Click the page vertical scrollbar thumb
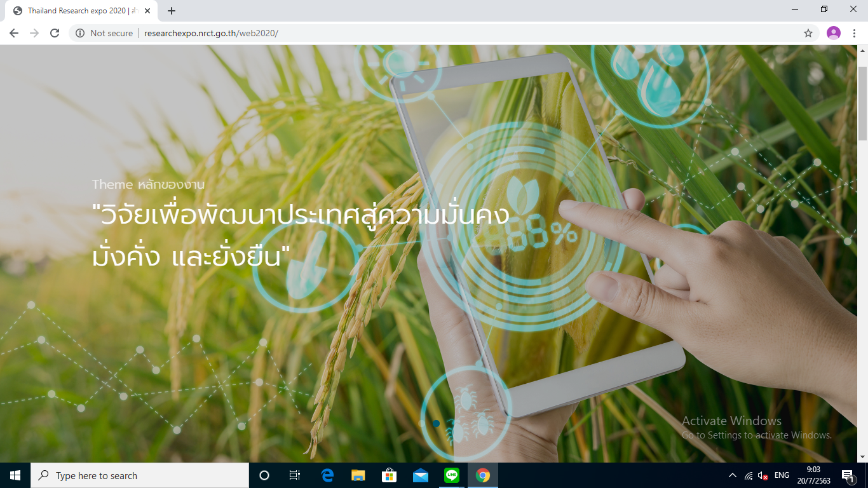The image size is (868, 488). coord(862,103)
